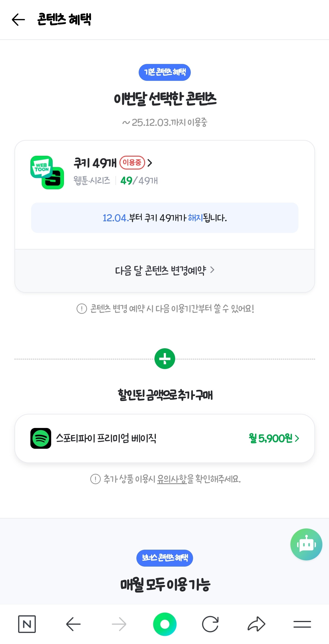Tap the back arrow in the header
The height and width of the screenshot is (644, 329).
(x=18, y=19)
